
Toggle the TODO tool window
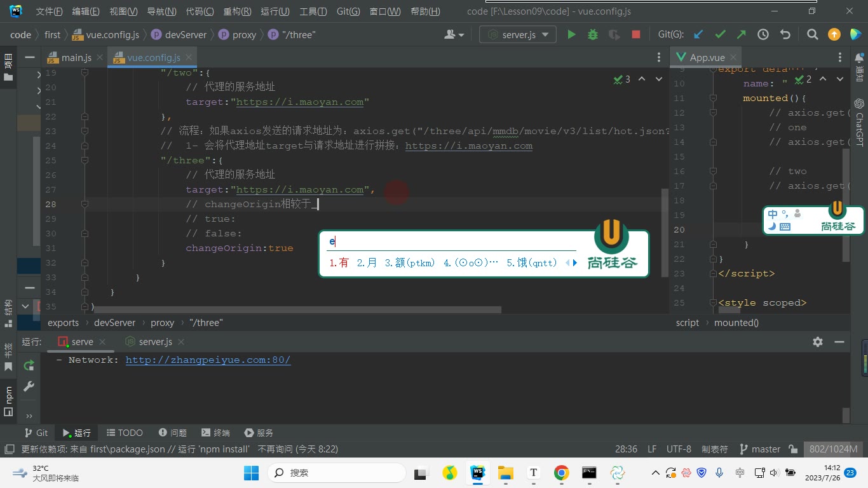click(x=125, y=433)
